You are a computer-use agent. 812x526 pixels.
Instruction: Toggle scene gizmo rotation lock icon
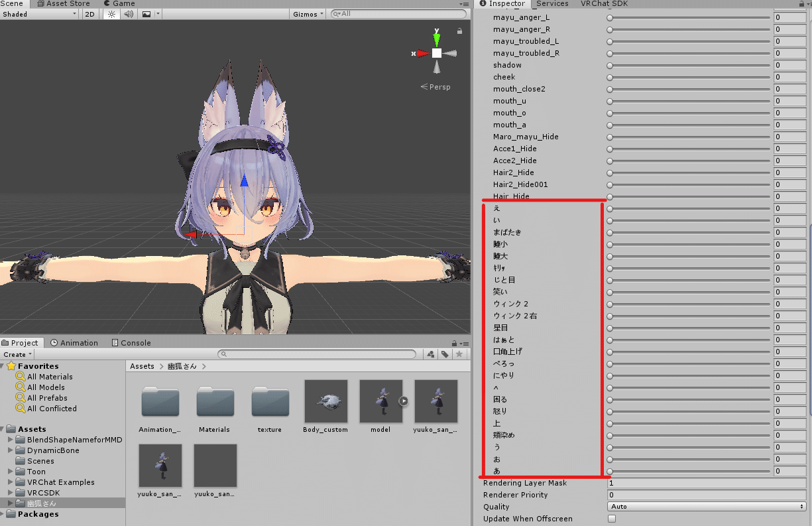[459, 31]
